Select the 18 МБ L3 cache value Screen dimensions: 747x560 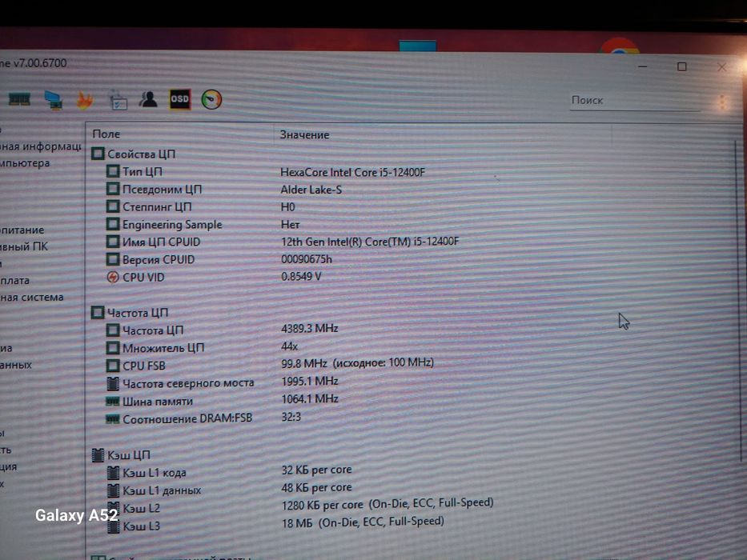(363, 522)
